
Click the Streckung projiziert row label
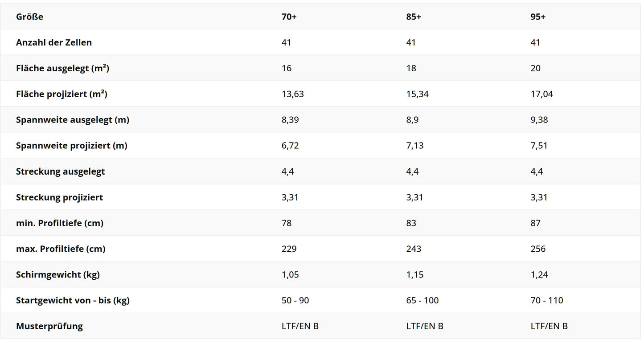(59, 197)
